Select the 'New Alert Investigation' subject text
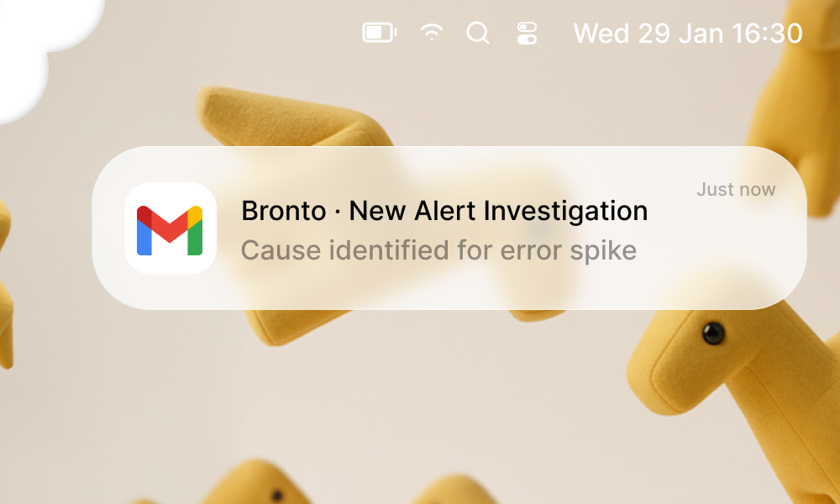 tap(498, 211)
